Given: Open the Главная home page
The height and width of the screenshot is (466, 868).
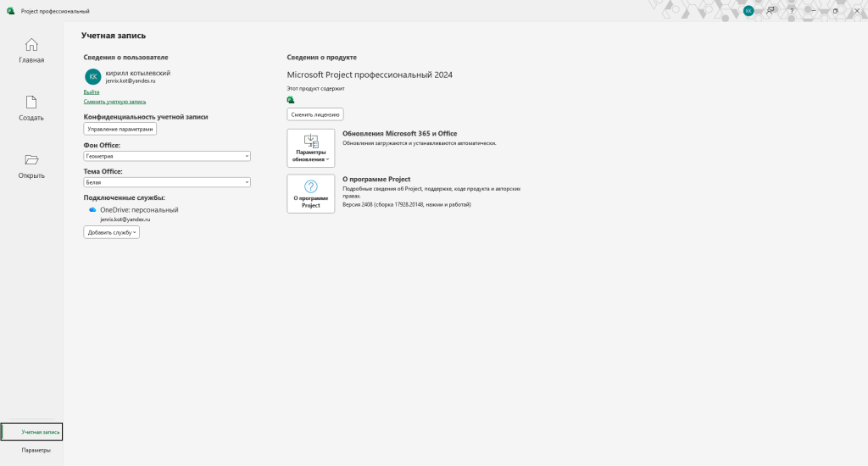Looking at the screenshot, I should pos(31,50).
